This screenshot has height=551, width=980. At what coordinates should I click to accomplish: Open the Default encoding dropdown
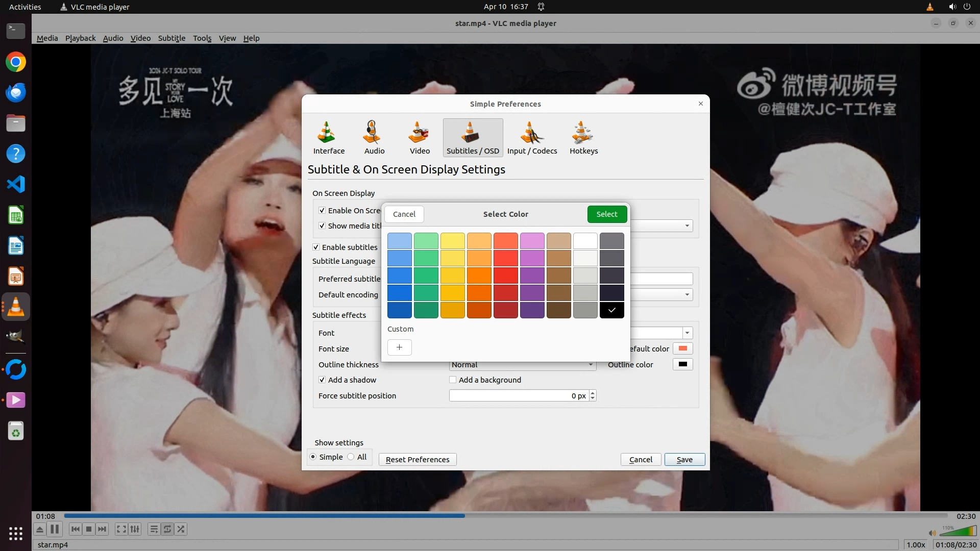(687, 295)
